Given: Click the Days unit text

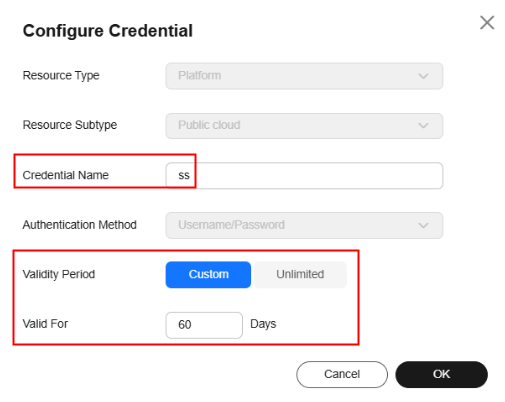Looking at the screenshot, I should 263,324.
